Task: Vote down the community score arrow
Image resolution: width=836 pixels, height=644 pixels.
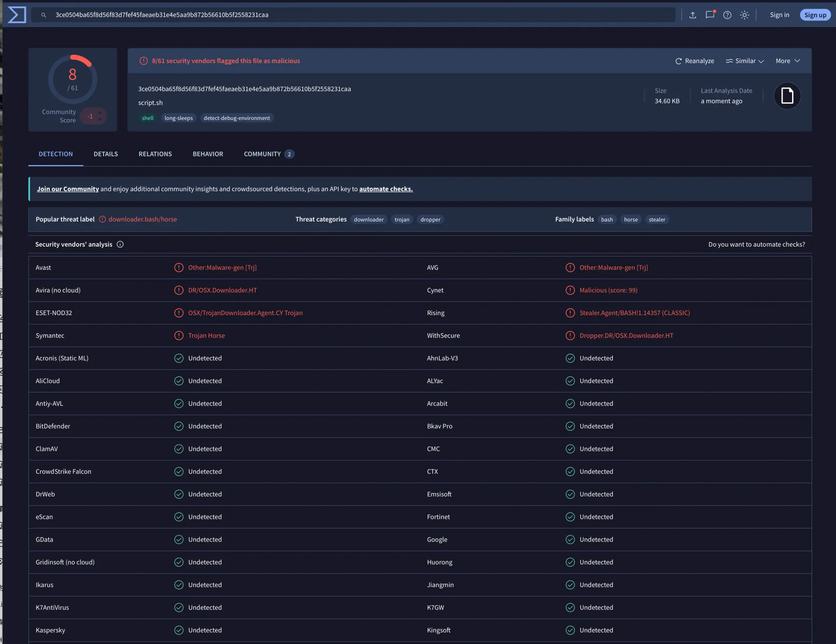Action: click(100, 120)
